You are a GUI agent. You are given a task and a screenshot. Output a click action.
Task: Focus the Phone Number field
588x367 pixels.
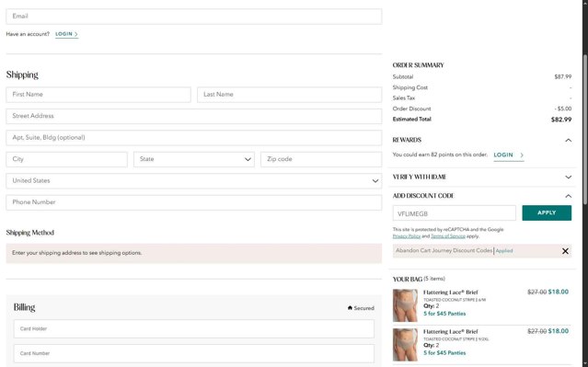[x=194, y=202]
